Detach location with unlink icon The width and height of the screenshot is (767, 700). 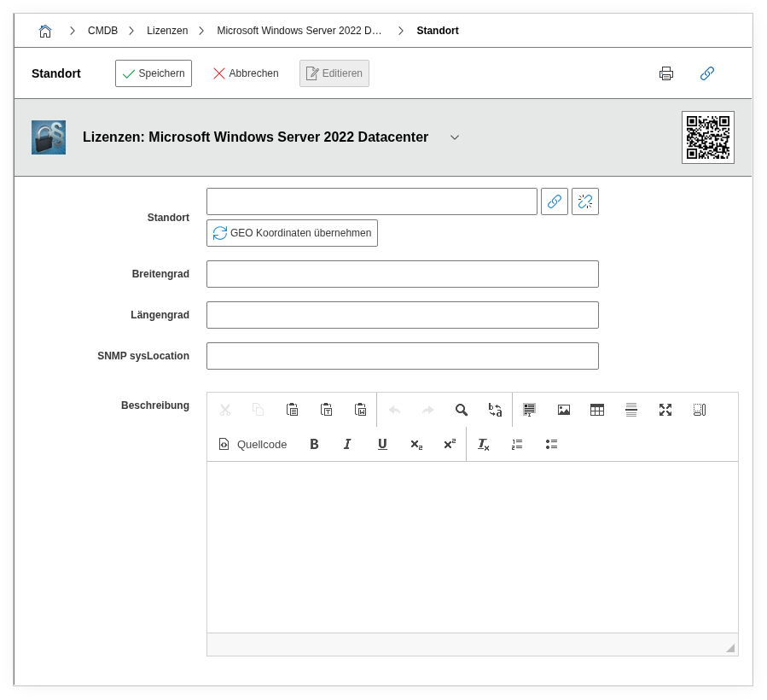click(x=585, y=201)
